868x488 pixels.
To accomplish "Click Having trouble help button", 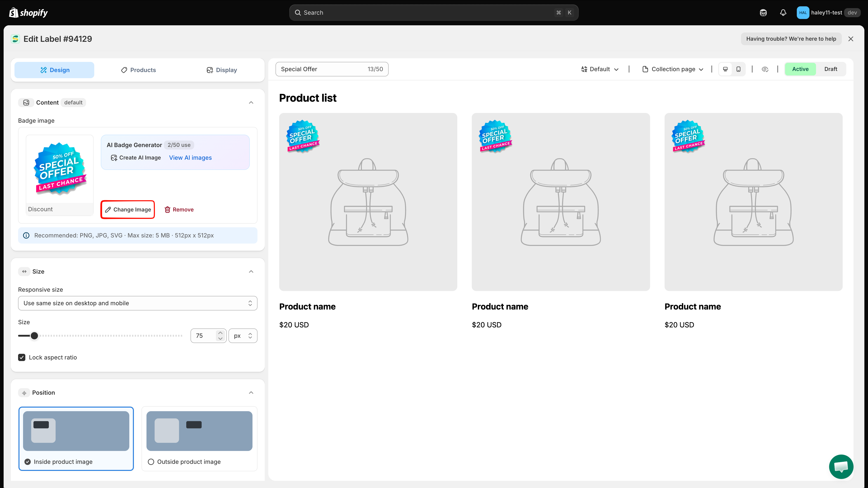I will pos(791,39).
